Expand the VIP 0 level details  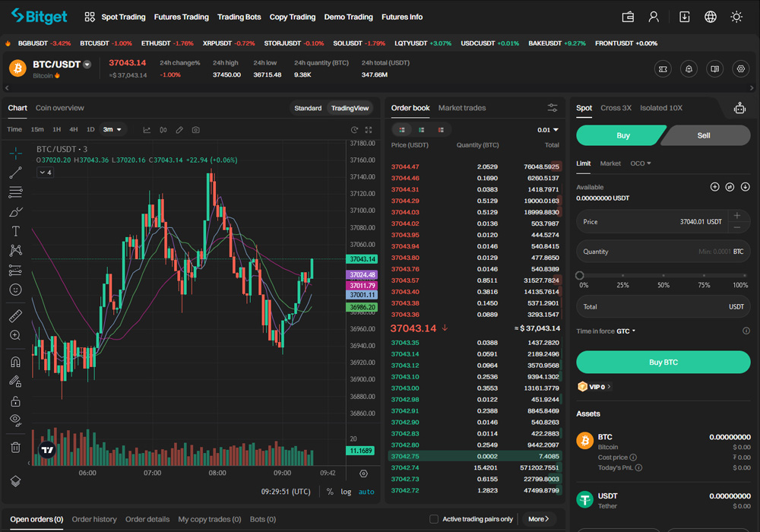[x=595, y=387]
